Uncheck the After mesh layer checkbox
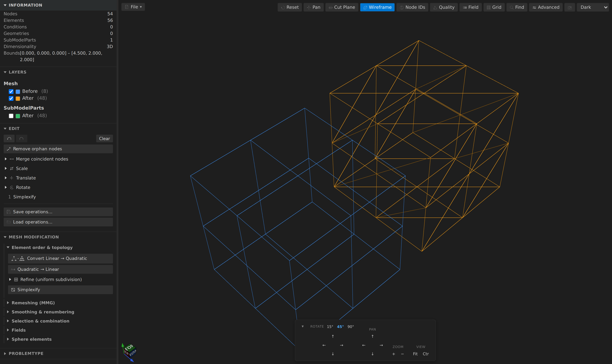612x364 pixels. tap(11, 98)
